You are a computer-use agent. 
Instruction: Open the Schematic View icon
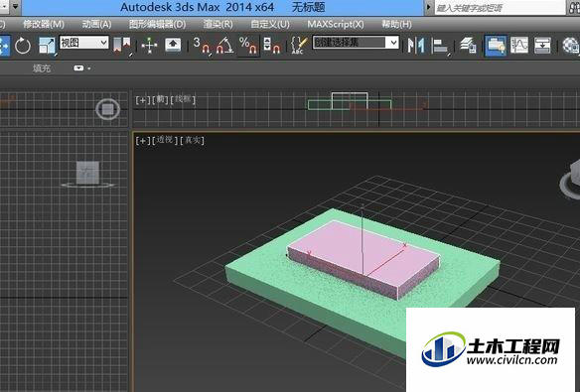(x=542, y=46)
